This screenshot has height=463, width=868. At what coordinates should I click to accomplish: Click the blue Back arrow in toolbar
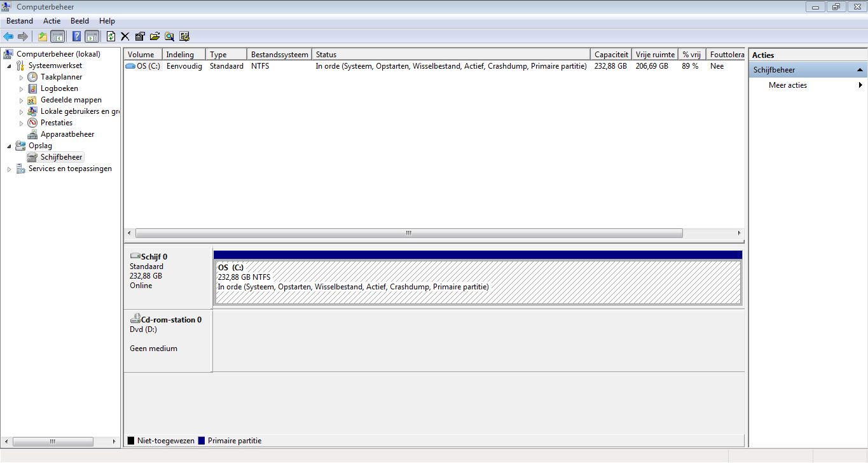(8, 36)
